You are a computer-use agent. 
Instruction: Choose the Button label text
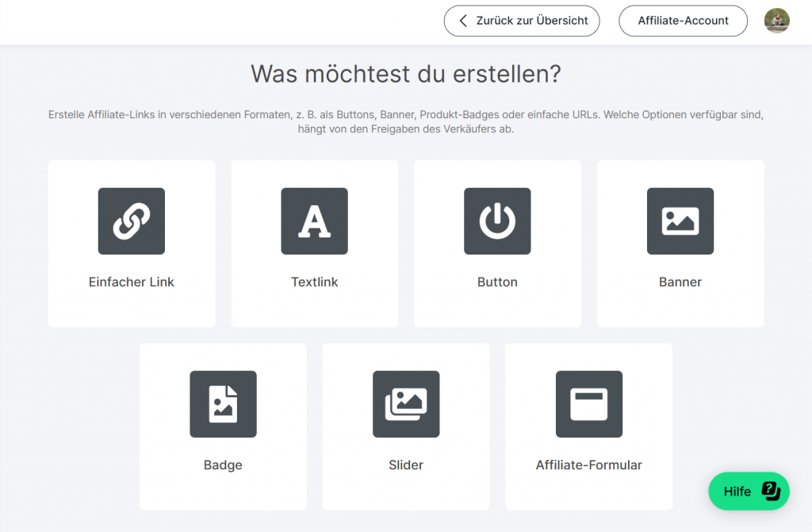pos(497,282)
